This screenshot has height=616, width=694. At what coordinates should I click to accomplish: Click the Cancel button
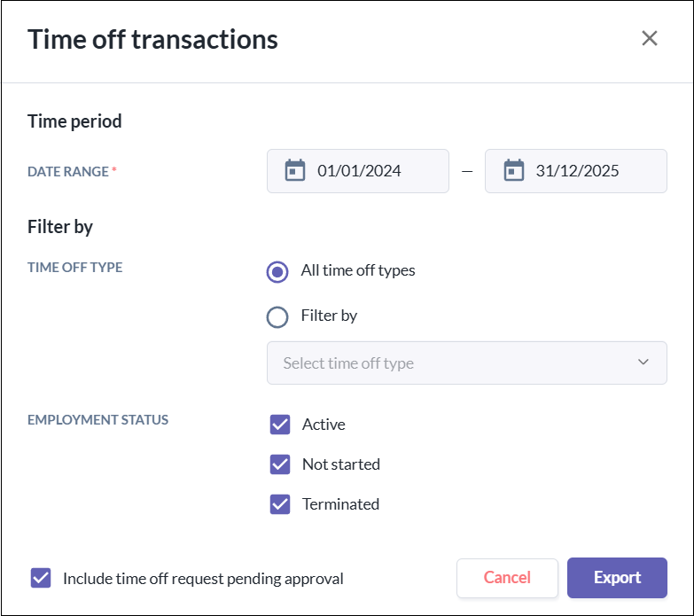pyautogui.click(x=507, y=578)
